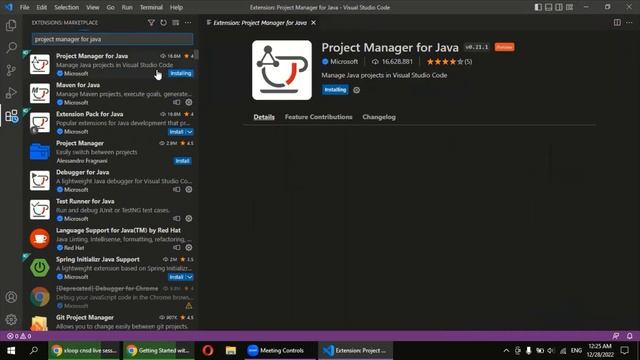
Task: Customize layout icon in title bar
Action: (569, 7)
